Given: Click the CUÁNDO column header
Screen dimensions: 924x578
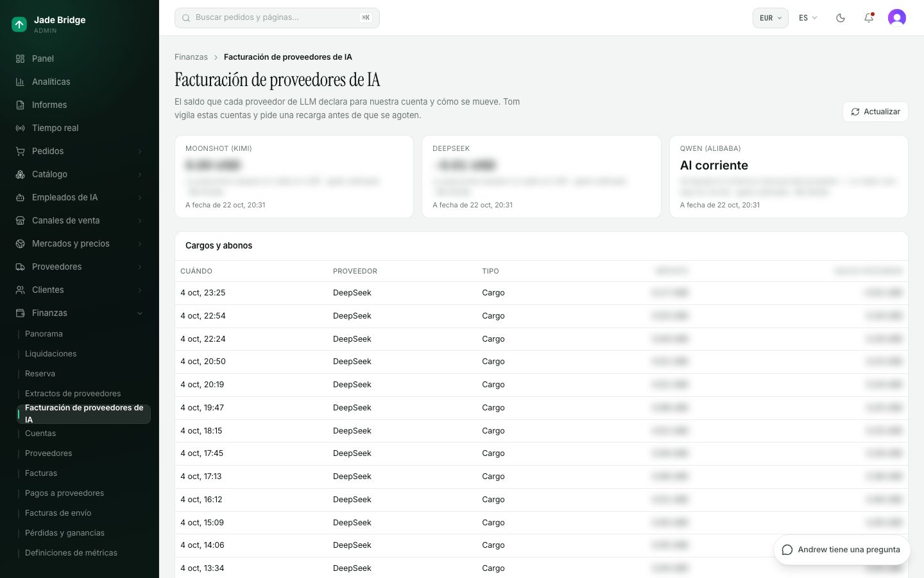Looking at the screenshot, I should click(x=196, y=271).
